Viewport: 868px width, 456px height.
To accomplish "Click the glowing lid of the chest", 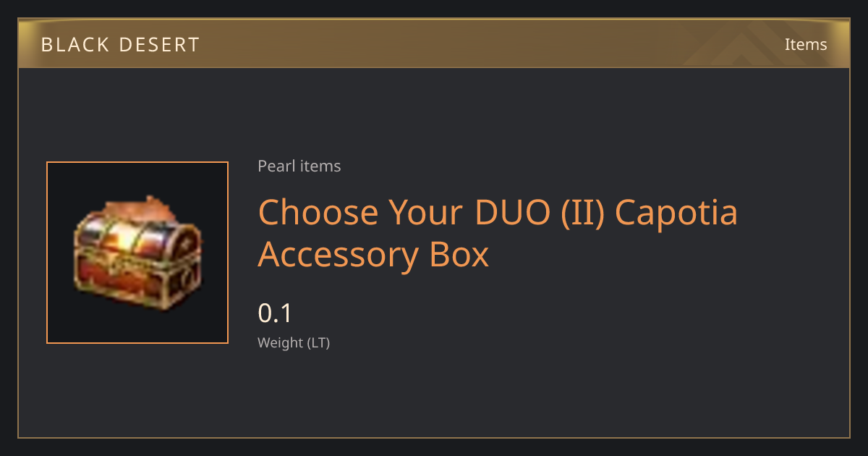I will click(x=137, y=230).
